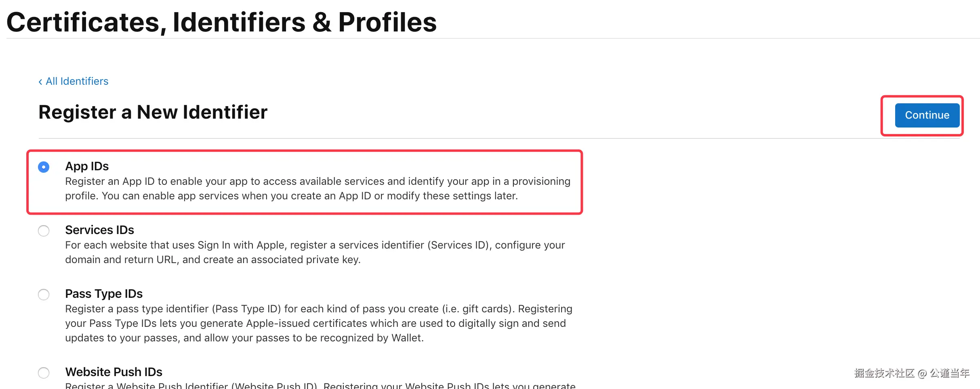Click the Pass Type IDs heading label
The image size is (980, 389).
click(x=104, y=294)
